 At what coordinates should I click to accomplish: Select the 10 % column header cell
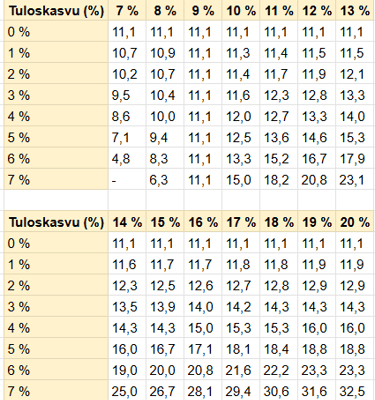(241, 10)
